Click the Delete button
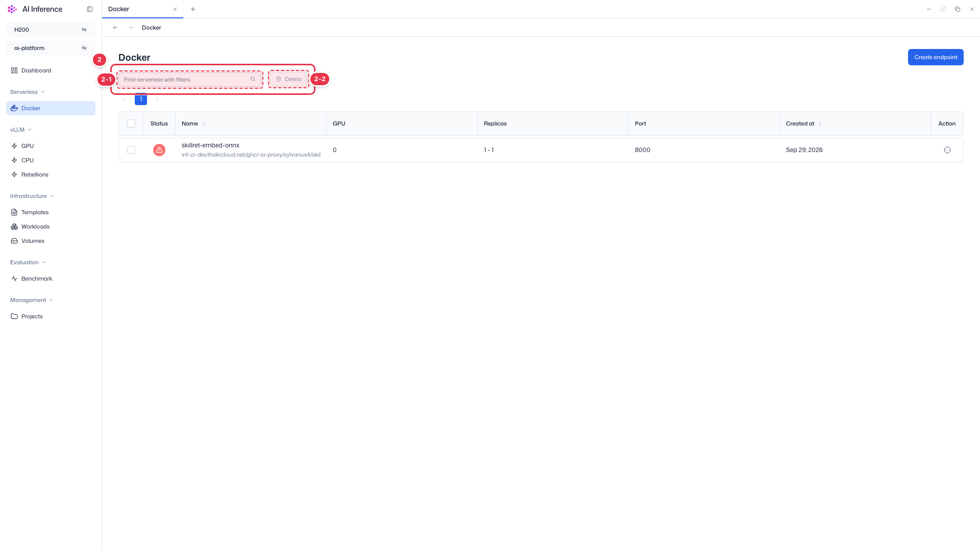980x551 pixels. pyautogui.click(x=289, y=79)
